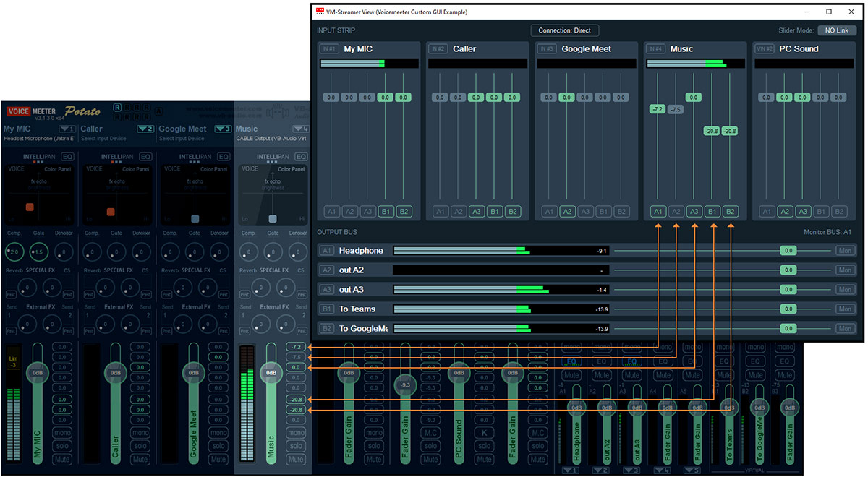Open input device dropdown 2 for Caller
This screenshot has width=868, height=477.
click(x=146, y=129)
